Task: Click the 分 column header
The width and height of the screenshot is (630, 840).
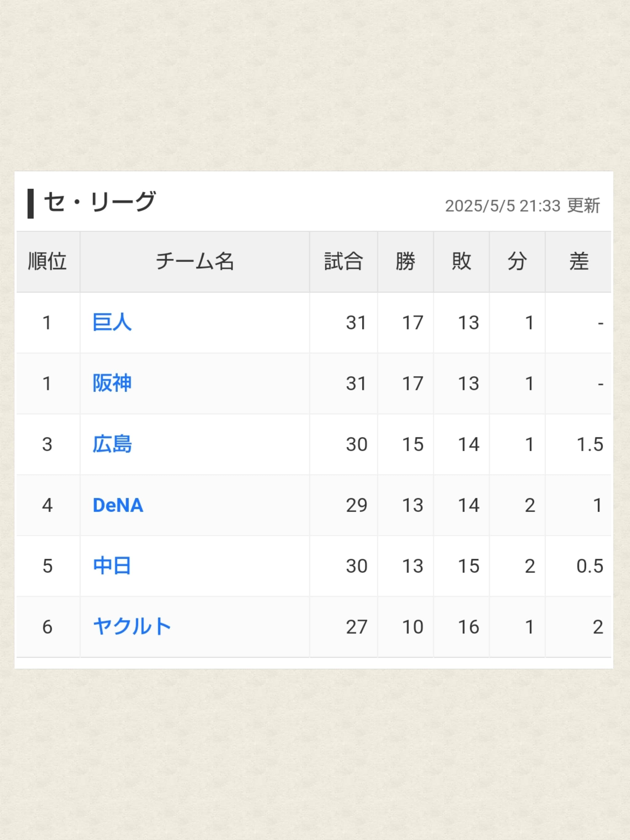Action: click(x=517, y=262)
